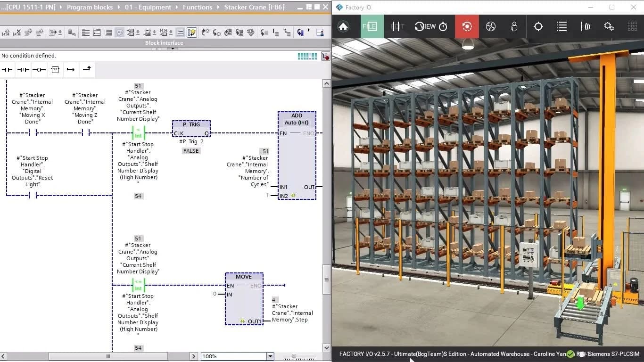Select the MOVE instruction block

click(x=244, y=299)
